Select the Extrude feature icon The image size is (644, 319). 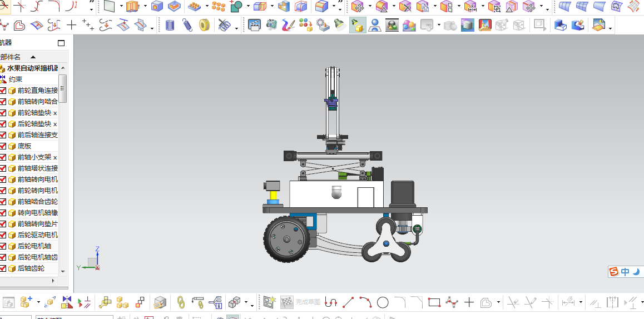(133, 6)
